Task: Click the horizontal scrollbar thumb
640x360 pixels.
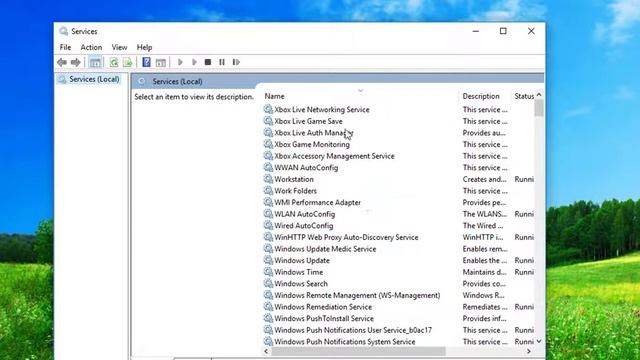Action: (x=358, y=351)
